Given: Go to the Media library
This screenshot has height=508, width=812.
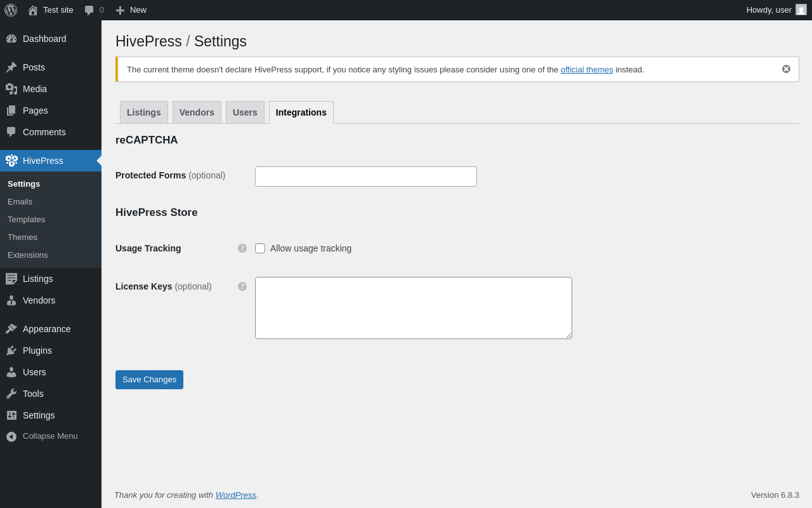Looking at the screenshot, I should [34, 89].
